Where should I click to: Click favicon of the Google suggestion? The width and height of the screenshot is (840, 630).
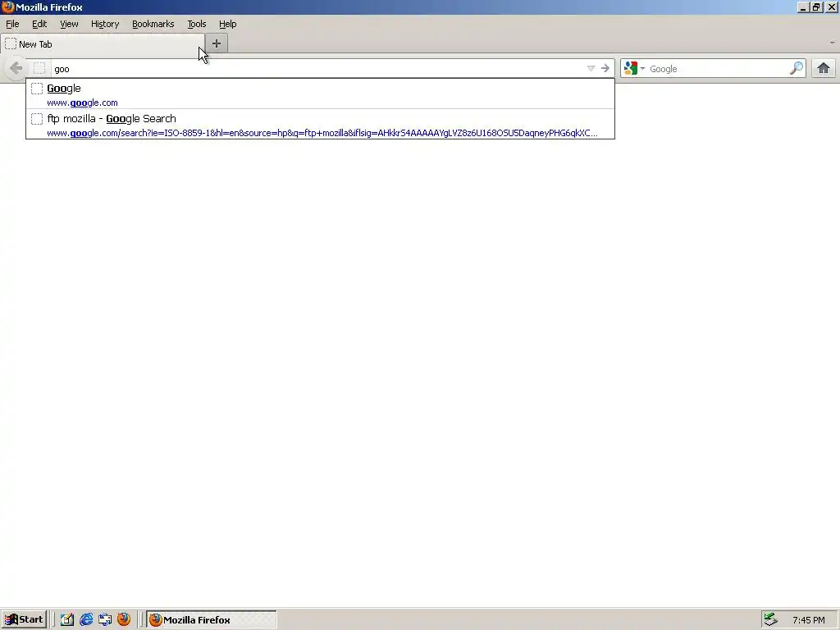click(37, 89)
